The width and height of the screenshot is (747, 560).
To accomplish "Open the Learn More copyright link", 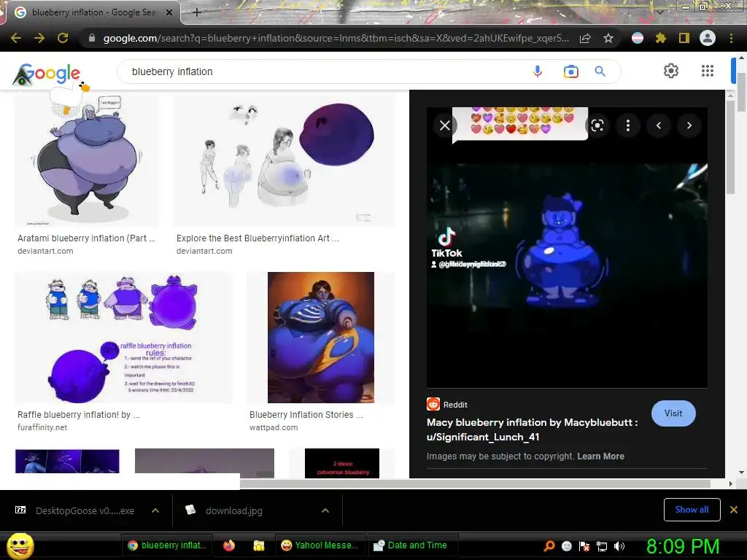I will 601,456.
